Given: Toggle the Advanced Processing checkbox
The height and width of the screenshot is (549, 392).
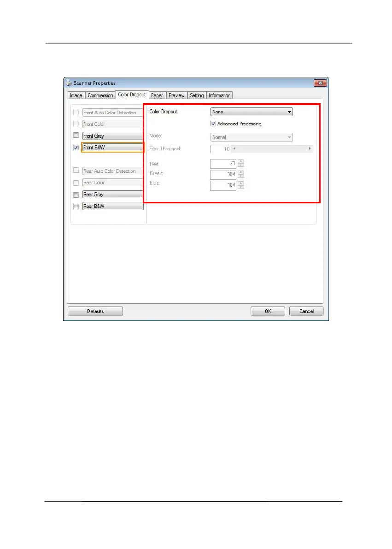Looking at the screenshot, I should coord(213,124).
